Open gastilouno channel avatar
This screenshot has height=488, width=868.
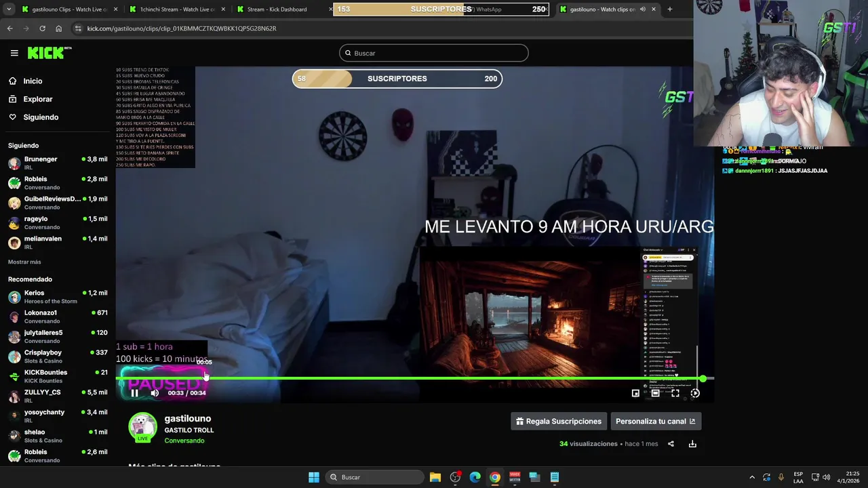point(142,427)
